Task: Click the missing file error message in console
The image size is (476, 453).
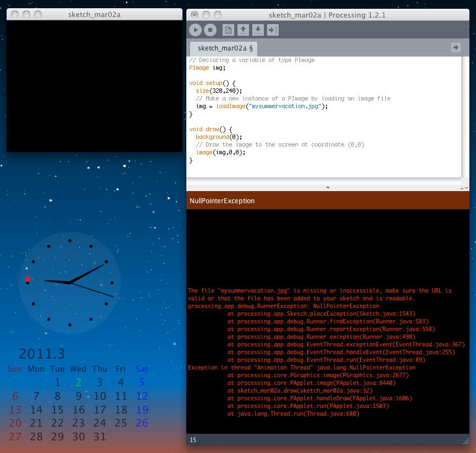Action: pos(320,294)
